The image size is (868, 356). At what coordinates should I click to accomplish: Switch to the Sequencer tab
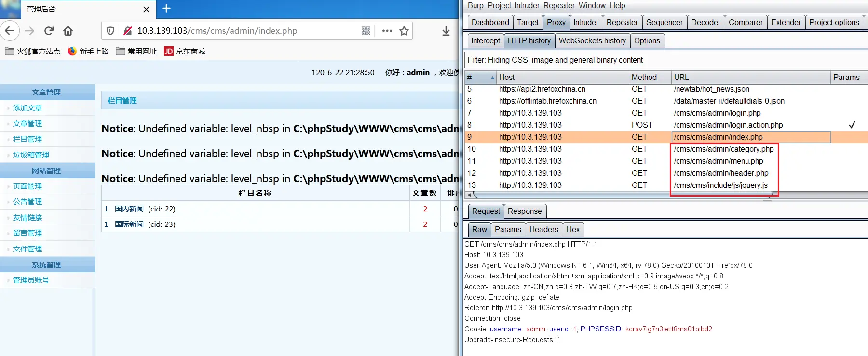tap(665, 23)
